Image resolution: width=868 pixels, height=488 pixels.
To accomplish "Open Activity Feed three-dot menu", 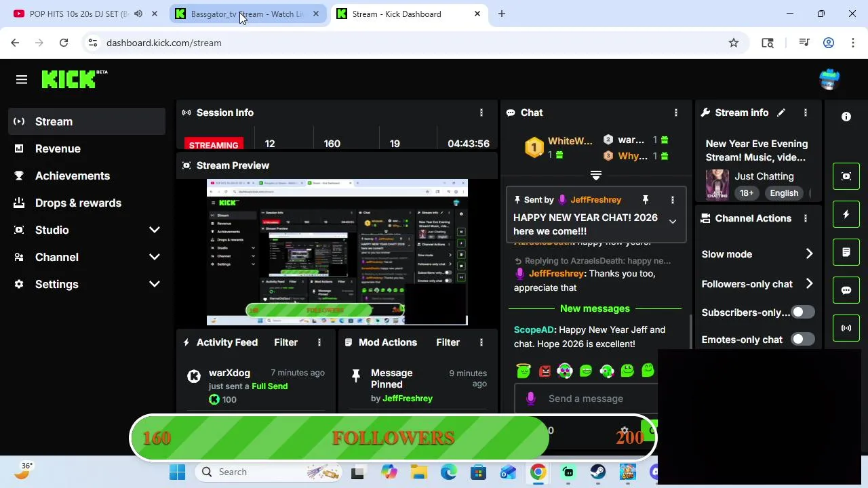I will point(319,342).
